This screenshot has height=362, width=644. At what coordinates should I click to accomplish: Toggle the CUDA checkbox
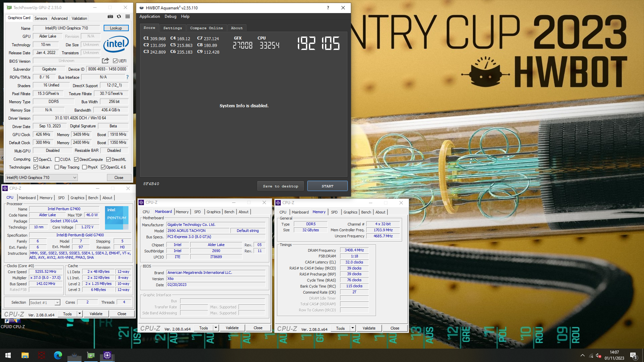tap(57, 160)
